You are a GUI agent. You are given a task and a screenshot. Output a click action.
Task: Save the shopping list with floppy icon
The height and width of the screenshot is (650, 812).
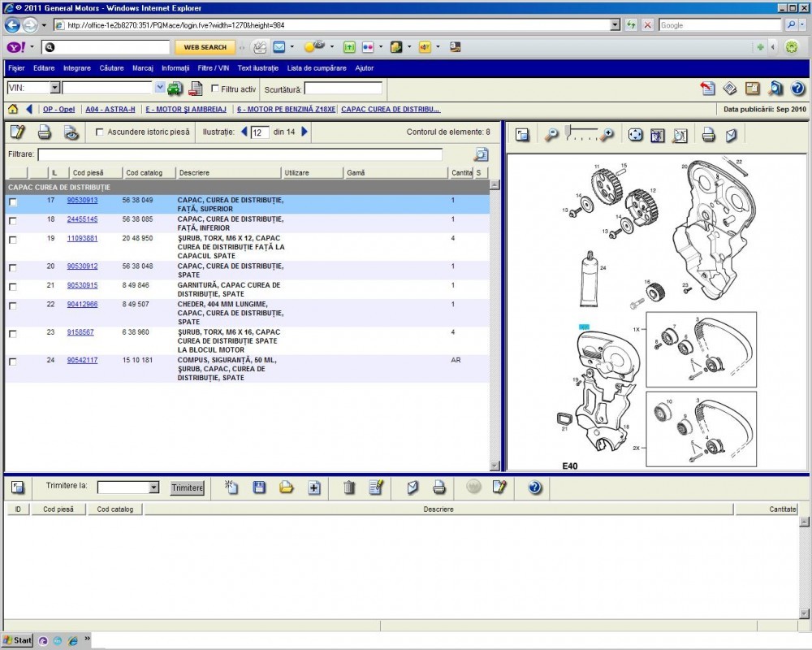(x=259, y=487)
